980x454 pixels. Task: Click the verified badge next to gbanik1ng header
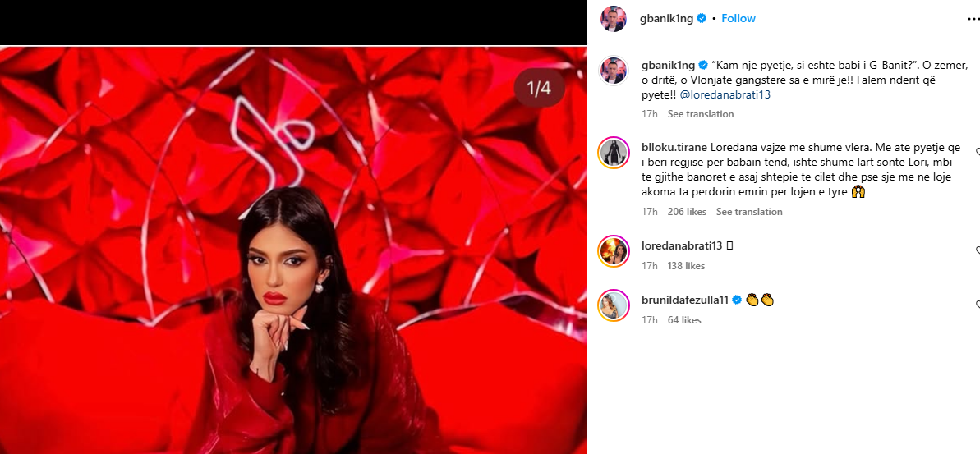(702, 19)
